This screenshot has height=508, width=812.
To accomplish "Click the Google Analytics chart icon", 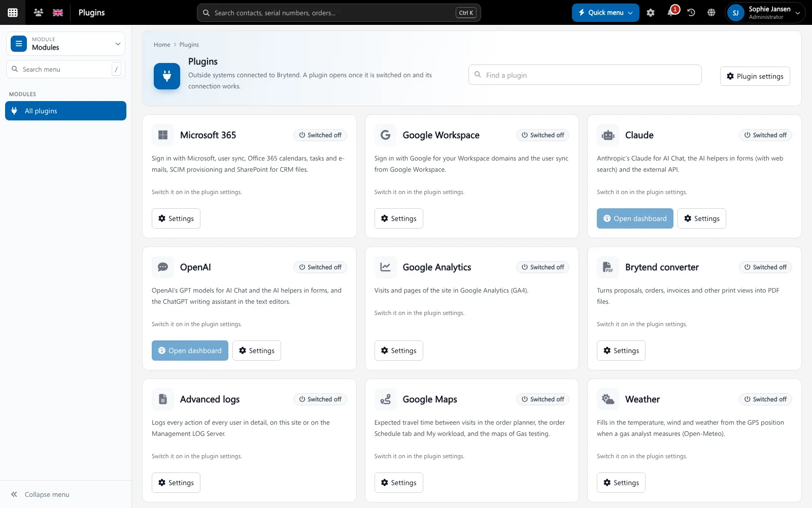I will pyautogui.click(x=386, y=267).
